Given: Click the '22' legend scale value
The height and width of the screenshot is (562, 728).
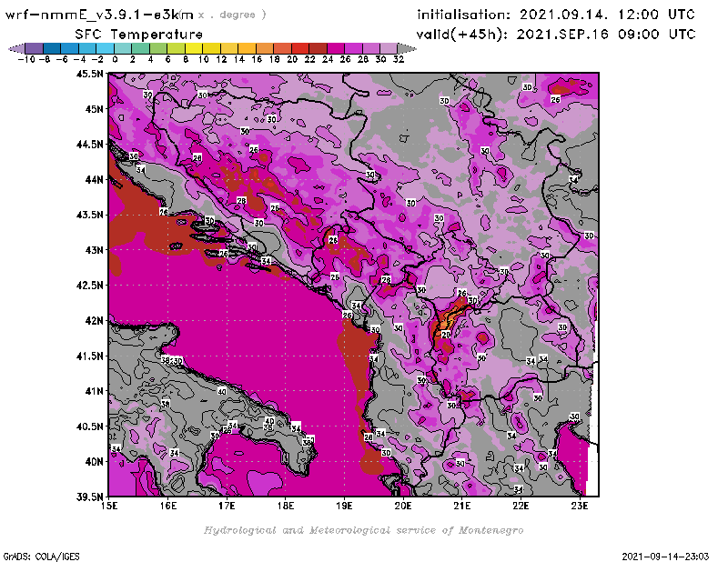Looking at the screenshot, I should (x=309, y=59).
